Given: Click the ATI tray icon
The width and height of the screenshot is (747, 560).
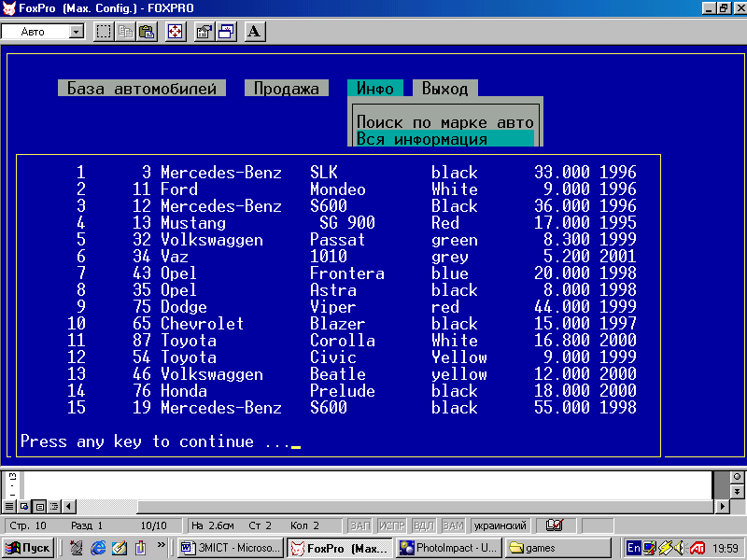Looking at the screenshot, I should pyautogui.click(x=697, y=548).
